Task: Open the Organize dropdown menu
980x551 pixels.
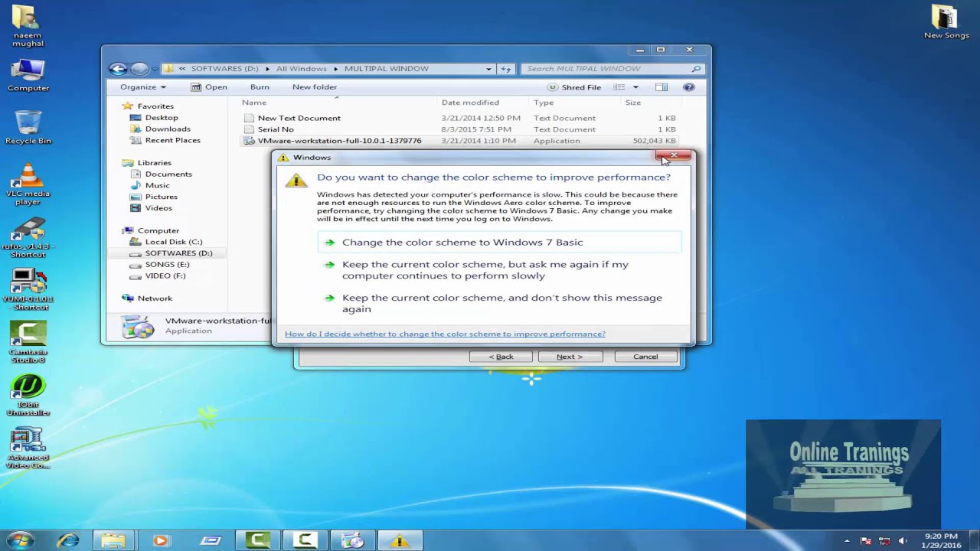Action: (x=143, y=87)
